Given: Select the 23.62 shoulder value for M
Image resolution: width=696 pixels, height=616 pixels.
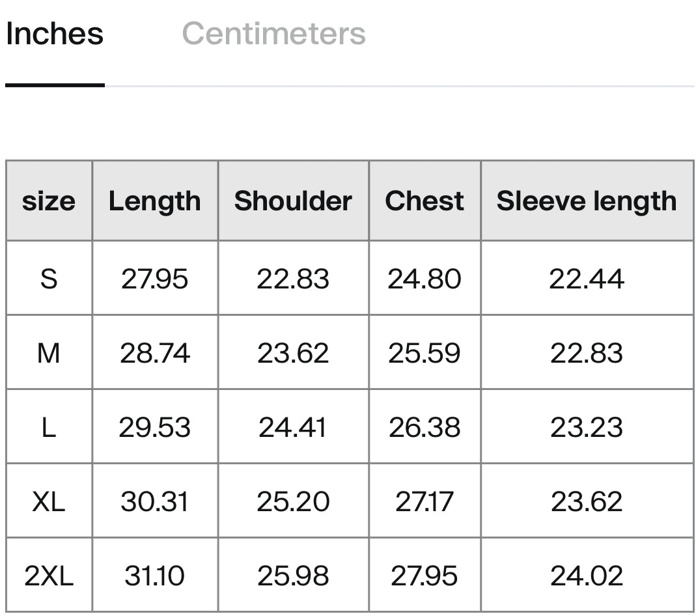Looking at the screenshot, I should click(294, 354).
